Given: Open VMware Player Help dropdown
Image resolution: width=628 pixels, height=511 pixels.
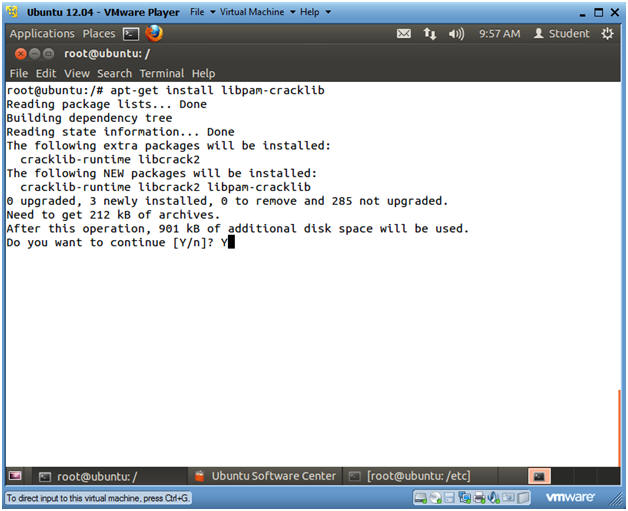Looking at the screenshot, I should click(315, 12).
